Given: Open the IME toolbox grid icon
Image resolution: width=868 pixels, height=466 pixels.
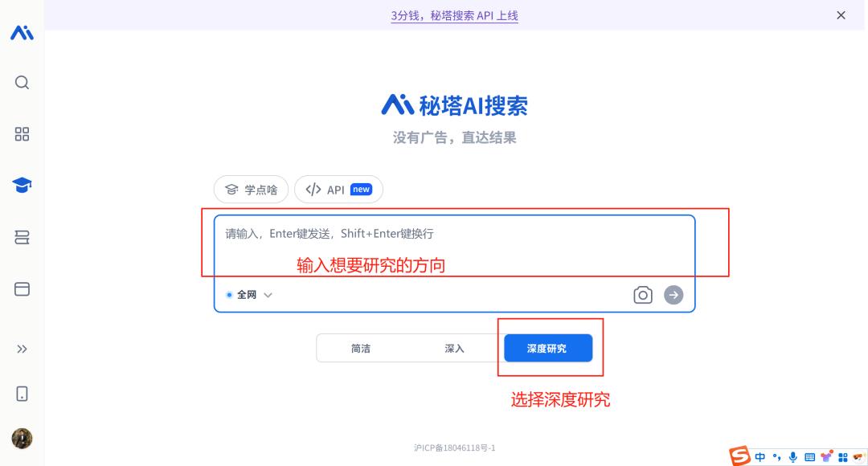Looking at the screenshot, I should click(x=843, y=457).
